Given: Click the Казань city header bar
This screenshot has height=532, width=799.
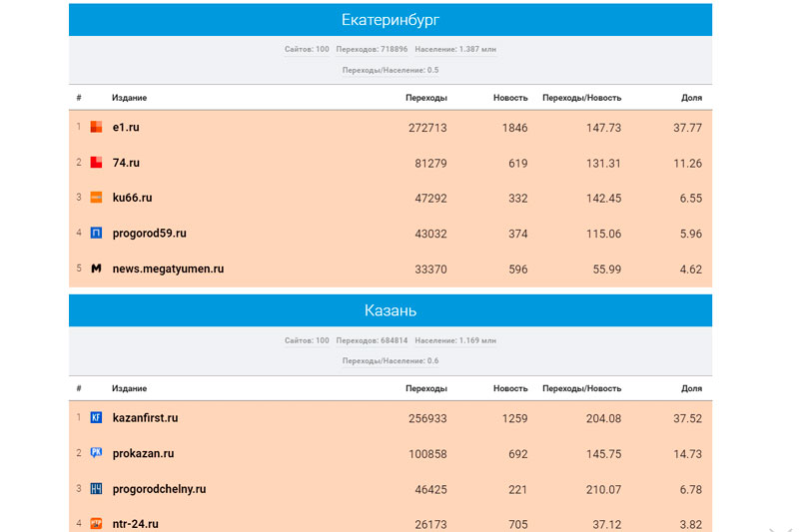Looking at the screenshot, I should [391, 310].
